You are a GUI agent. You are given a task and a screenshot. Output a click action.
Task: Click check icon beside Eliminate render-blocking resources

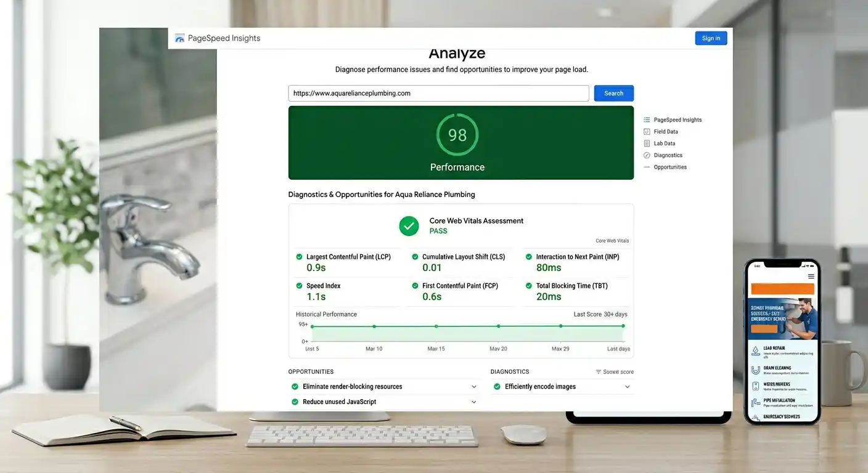(295, 387)
